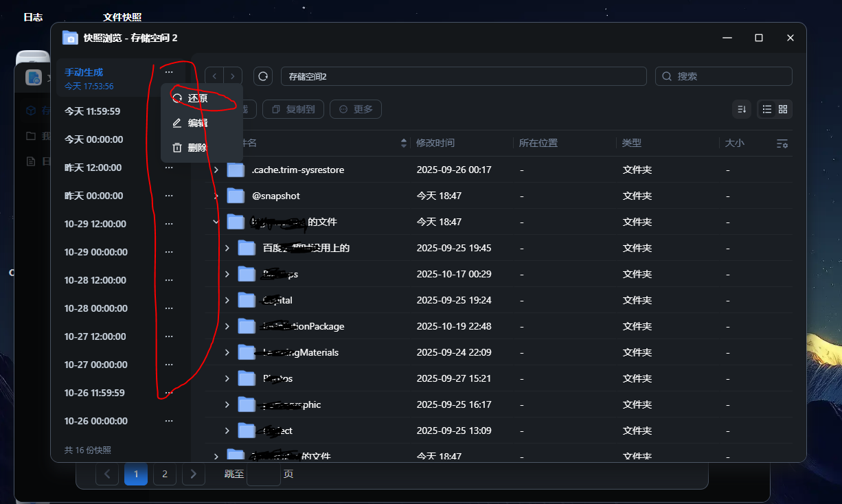Image resolution: width=842 pixels, height=504 pixels.
Task: Go to page 2 in background window
Action: [165, 473]
